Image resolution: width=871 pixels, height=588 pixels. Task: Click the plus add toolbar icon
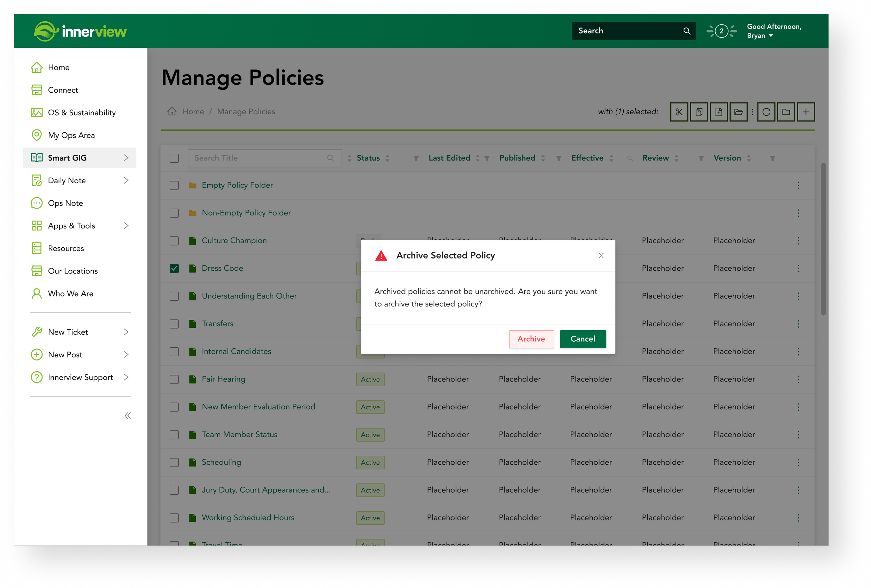pyautogui.click(x=806, y=112)
